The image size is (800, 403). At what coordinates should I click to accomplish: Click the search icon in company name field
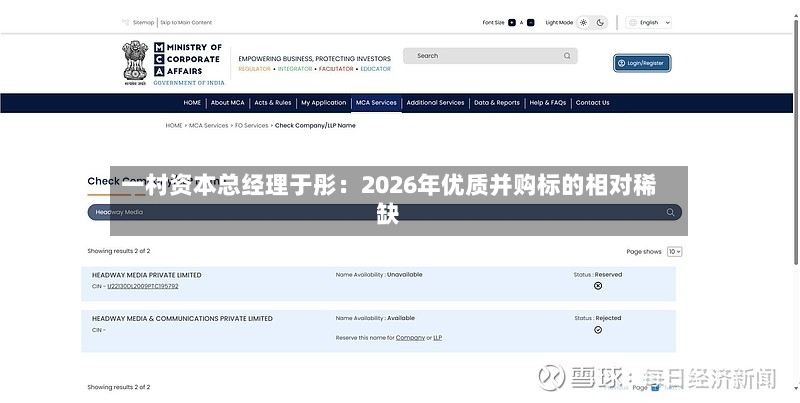[x=670, y=212]
